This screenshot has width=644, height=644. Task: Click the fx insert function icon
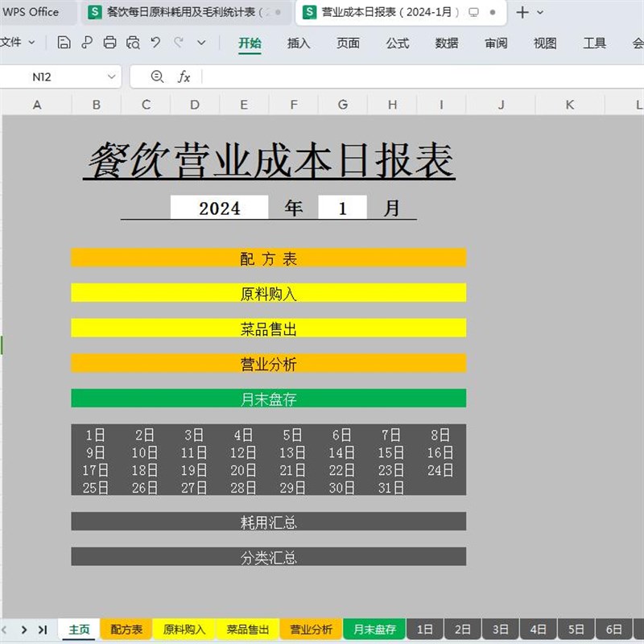[184, 76]
